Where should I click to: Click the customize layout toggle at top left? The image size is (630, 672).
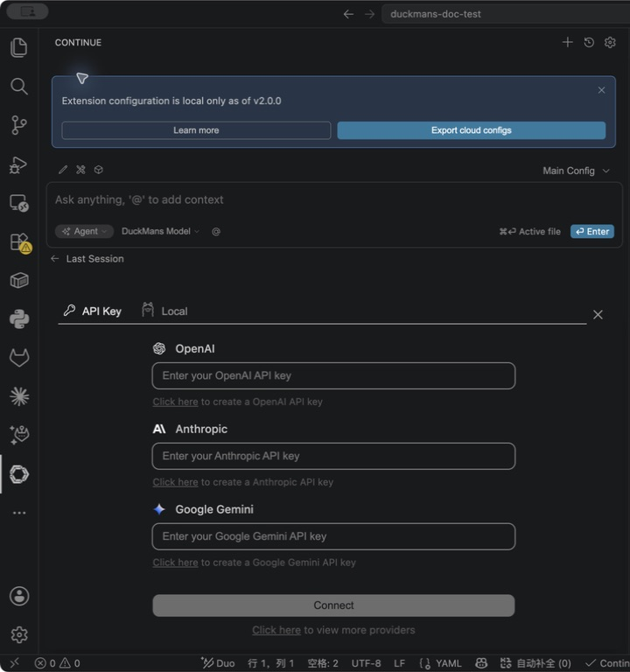[28, 11]
